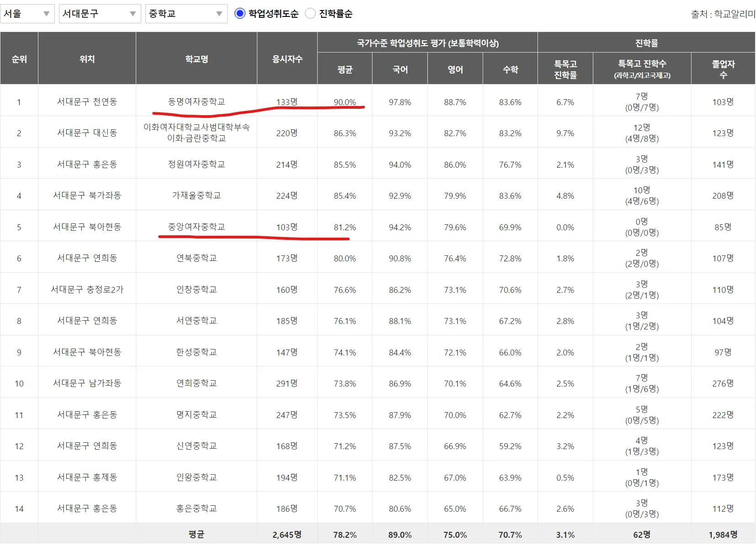Click the 수학 column header

pos(510,69)
